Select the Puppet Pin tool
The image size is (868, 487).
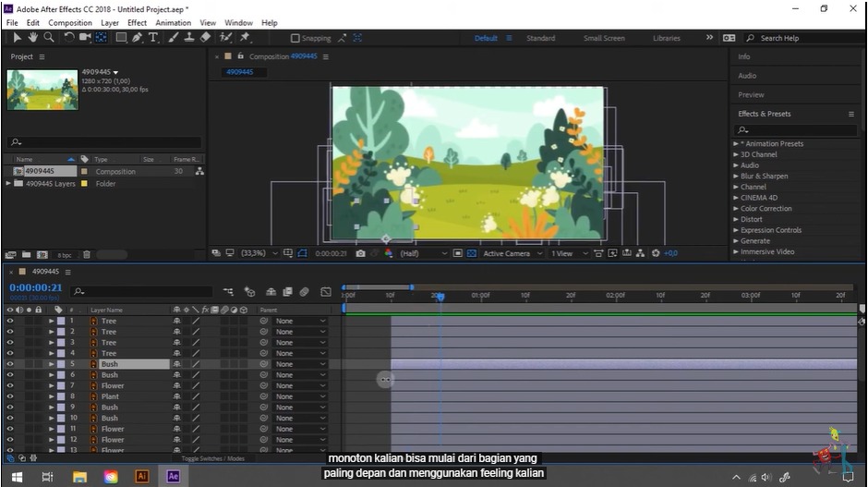click(x=245, y=38)
